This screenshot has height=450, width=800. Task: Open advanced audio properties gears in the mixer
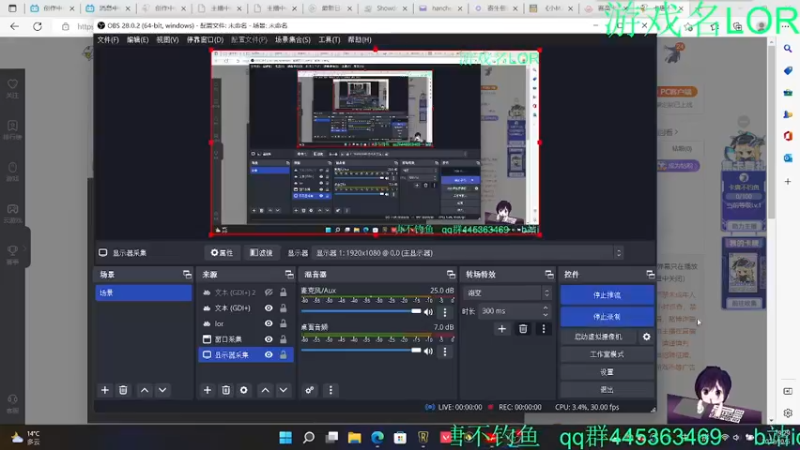point(309,390)
